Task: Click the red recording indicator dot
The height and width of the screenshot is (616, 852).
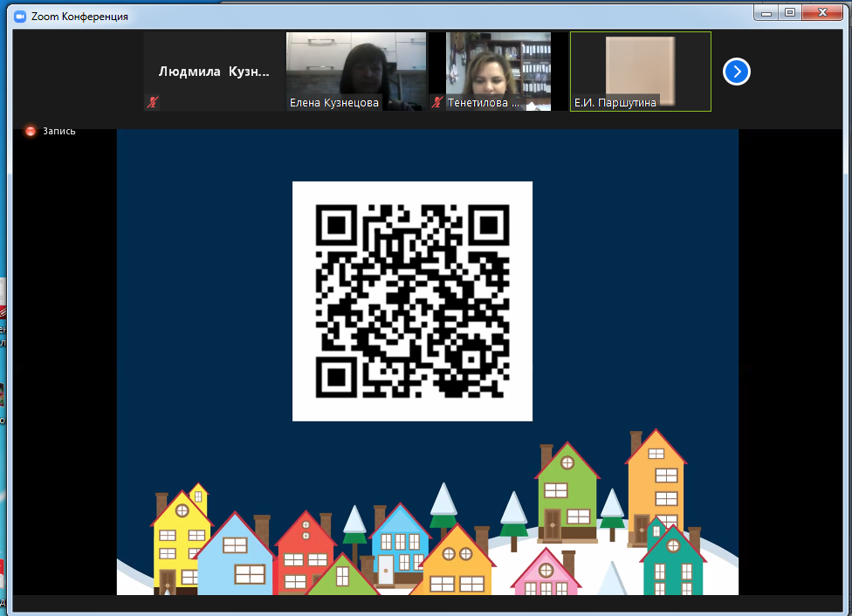Action: [x=31, y=131]
